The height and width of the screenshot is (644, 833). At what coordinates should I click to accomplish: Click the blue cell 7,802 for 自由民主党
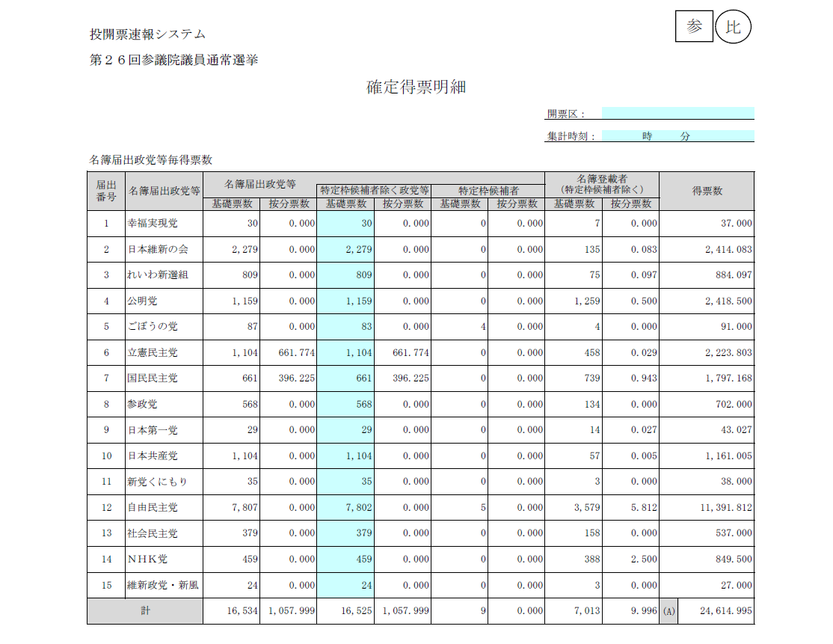point(346,507)
